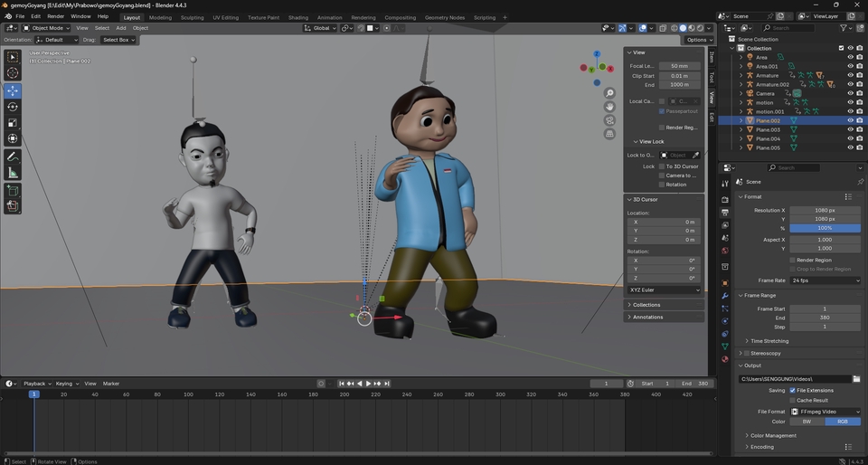Click the Focal Length 50 mm field
This screenshot has height=465, width=868.
click(x=679, y=66)
